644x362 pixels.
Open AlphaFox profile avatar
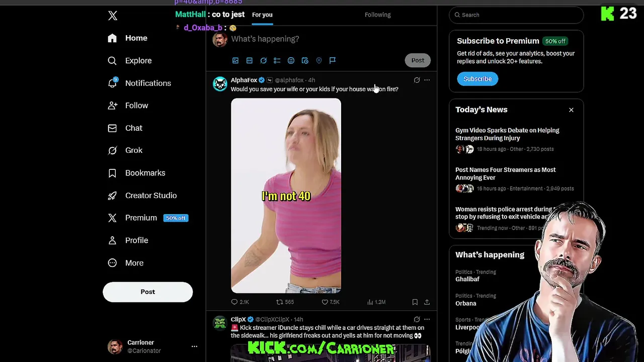pos(220,84)
